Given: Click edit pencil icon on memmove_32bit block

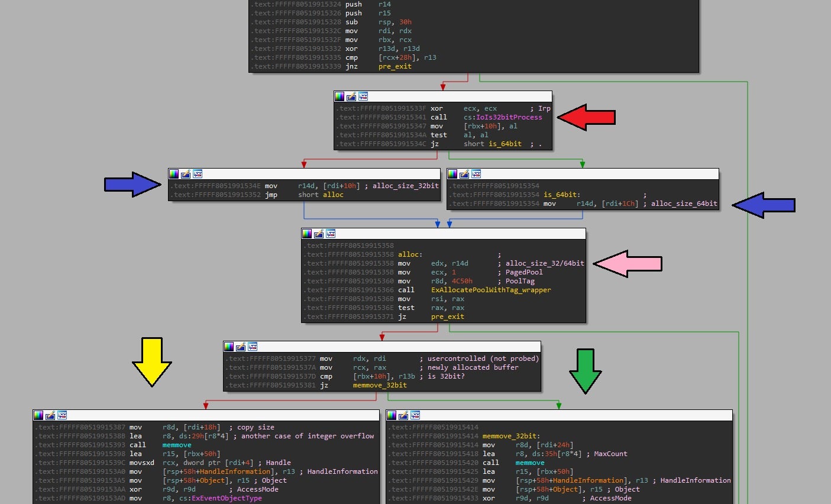Looking at the screenshot, I should coord(403,415).
